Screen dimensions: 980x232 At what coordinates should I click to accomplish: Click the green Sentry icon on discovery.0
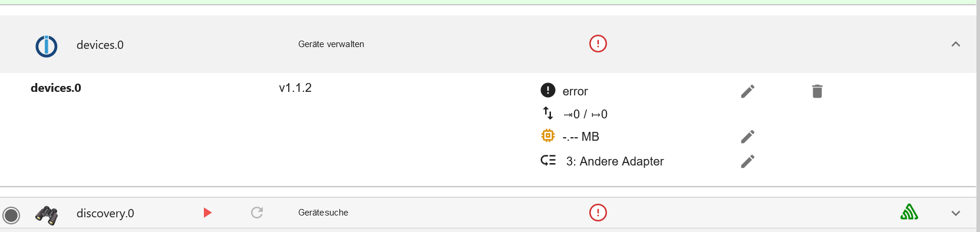click(909, 212)
